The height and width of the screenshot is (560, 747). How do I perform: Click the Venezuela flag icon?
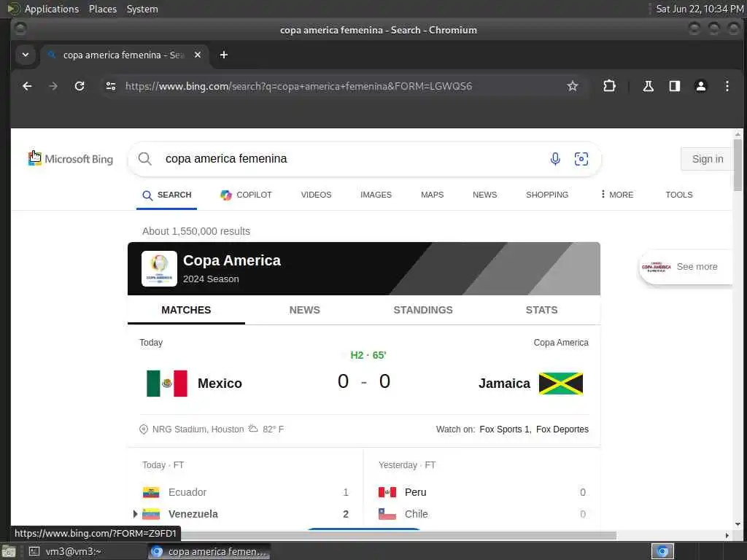pos(151,514)
